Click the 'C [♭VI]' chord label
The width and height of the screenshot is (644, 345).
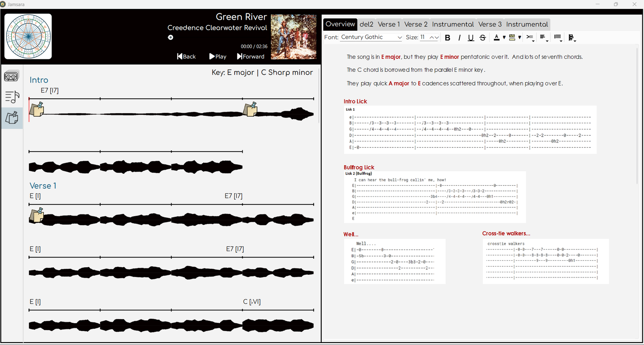point(252,301)
